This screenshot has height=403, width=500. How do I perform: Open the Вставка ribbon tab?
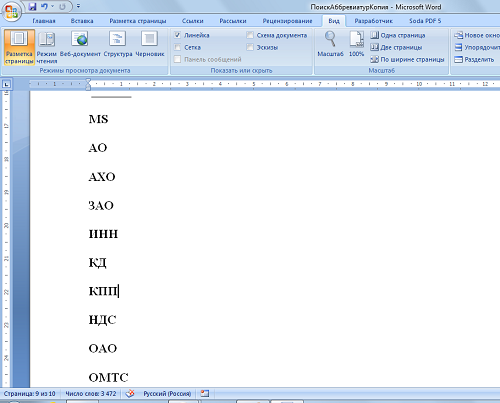tap(82, 21)
